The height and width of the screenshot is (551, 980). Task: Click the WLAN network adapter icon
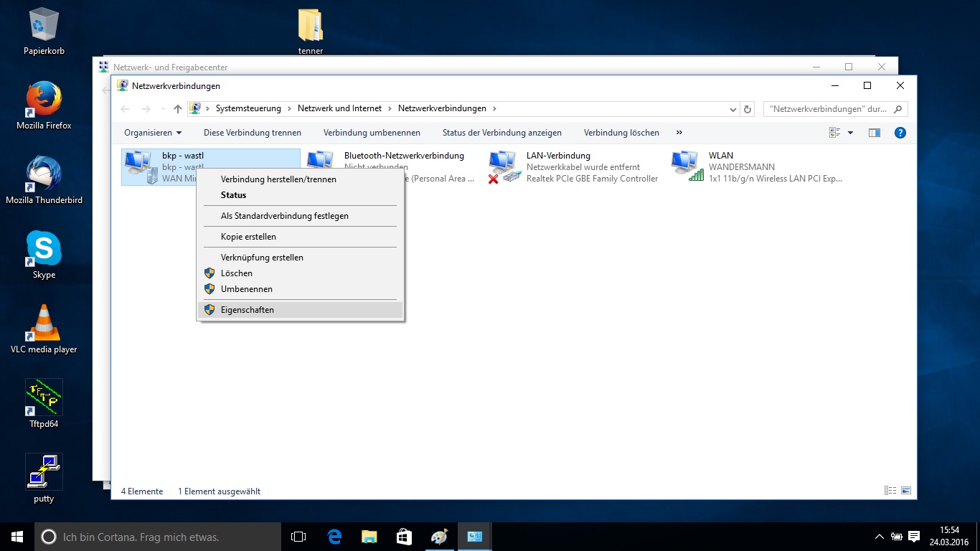(687, 166)
